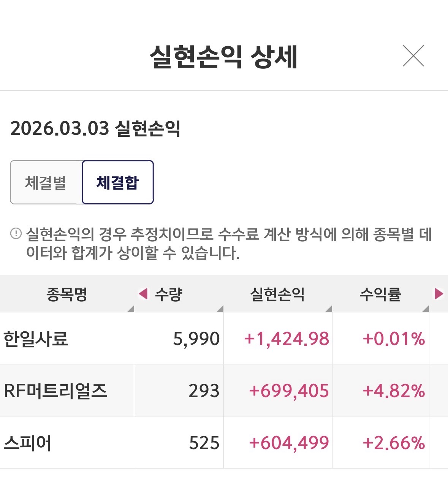Click the sort triangle in the 종목명 header

click(130, 308)
